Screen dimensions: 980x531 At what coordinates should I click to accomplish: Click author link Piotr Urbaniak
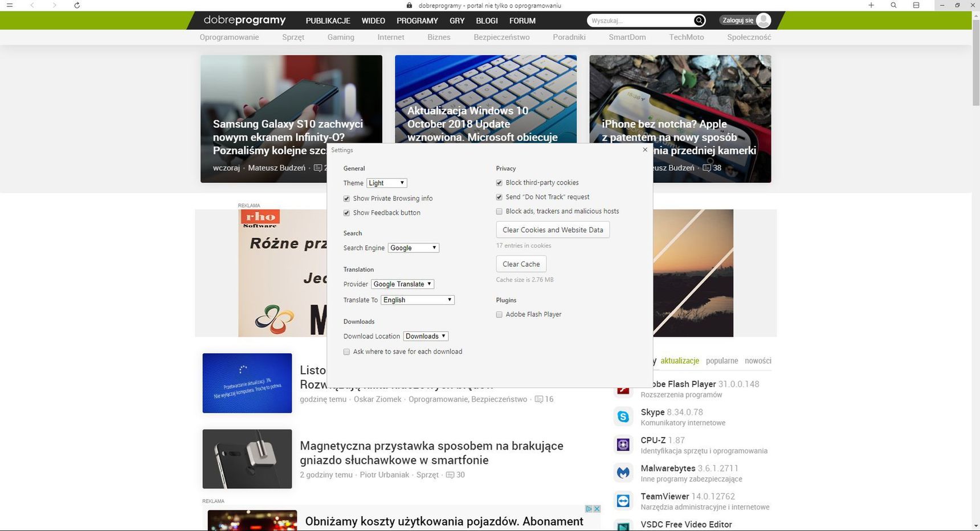point(385,475)
